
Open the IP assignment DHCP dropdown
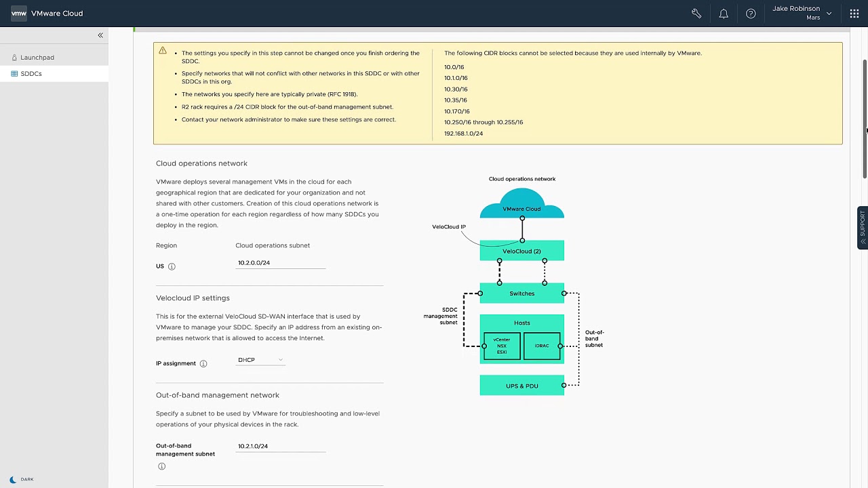click(260, 360)
